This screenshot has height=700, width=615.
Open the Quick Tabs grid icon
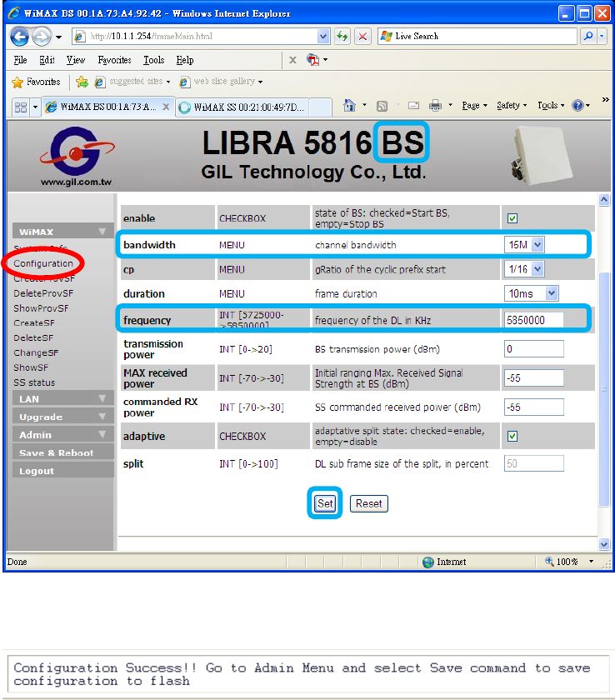[x=21, y=107]
